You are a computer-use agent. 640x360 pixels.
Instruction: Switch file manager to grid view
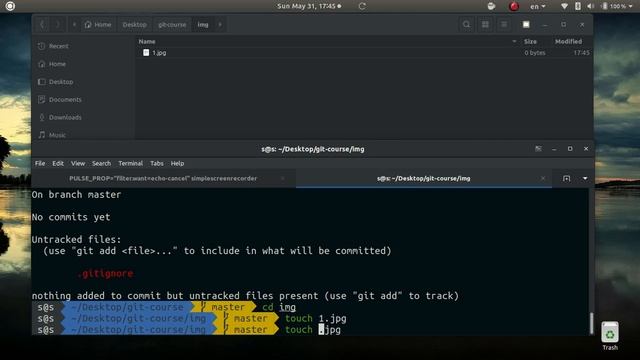[x=485, y=24]
